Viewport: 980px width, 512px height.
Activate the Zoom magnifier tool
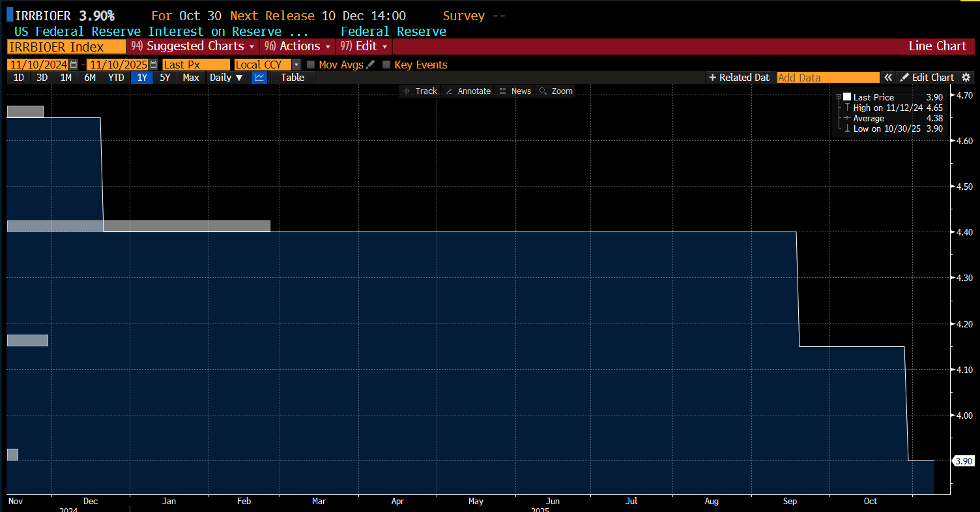pos(556,91)
